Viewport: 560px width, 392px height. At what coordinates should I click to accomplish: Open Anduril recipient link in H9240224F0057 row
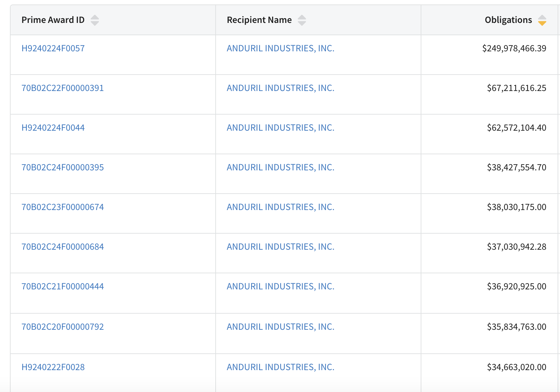click(281, 48)
